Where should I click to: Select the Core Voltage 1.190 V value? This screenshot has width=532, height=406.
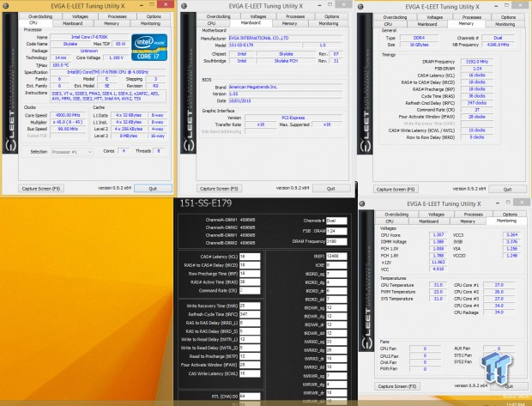coord(116,58)
